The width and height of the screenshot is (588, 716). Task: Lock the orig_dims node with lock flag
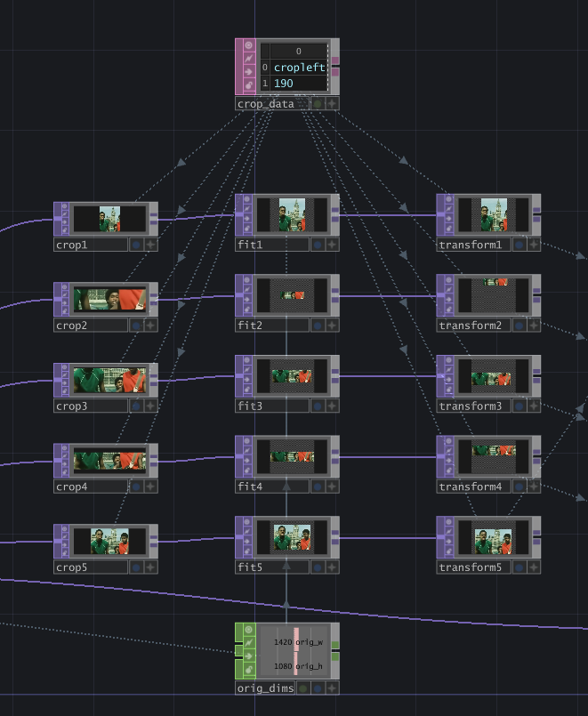click(248, 669)
